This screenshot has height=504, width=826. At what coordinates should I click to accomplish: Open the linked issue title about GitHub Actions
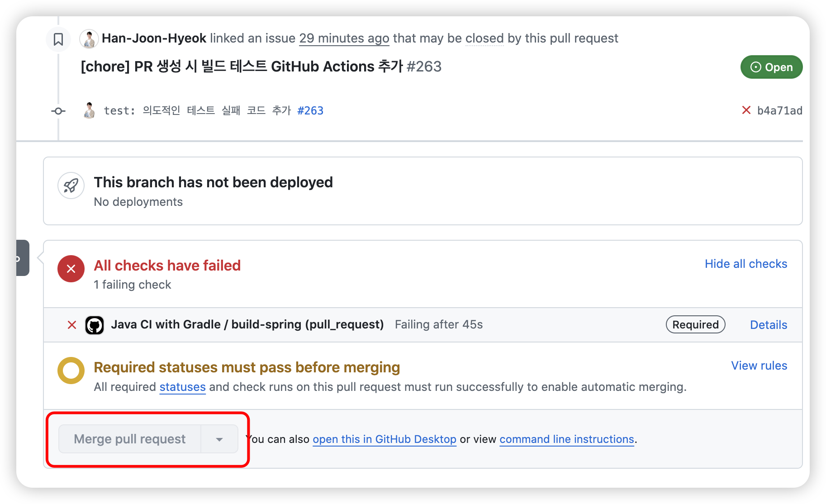point(242,67)
